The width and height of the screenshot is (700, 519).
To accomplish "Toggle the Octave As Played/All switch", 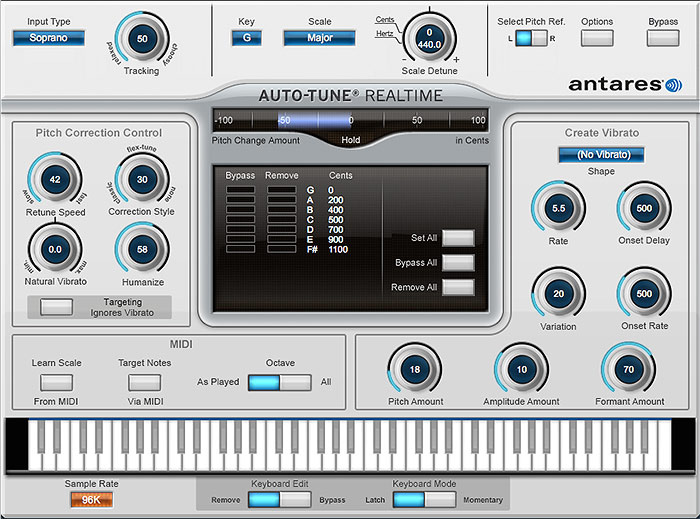I will click(x=280, y=382).
